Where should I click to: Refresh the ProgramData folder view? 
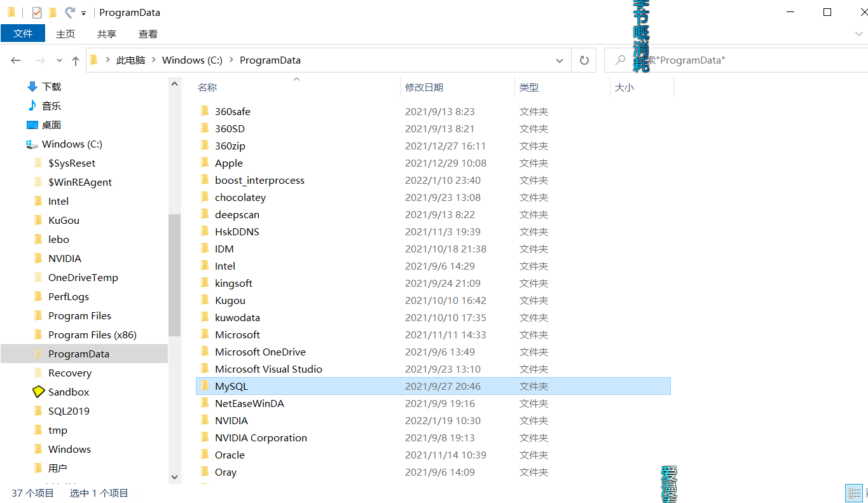[x=584, y=60]
